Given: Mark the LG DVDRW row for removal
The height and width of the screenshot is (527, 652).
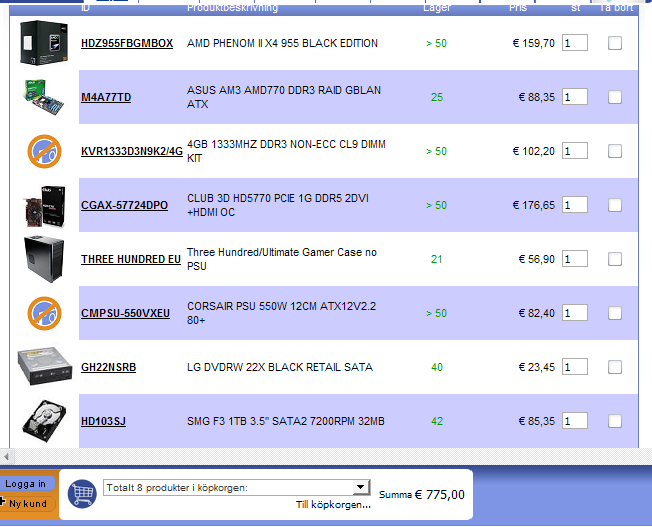Looking at the screenshot, I should pyautogui.click(x=615, y=367).
